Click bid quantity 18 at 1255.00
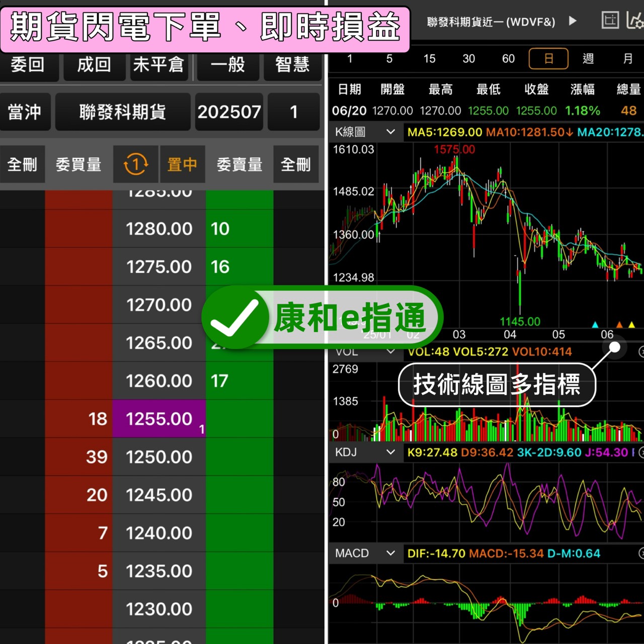The height and width of the screenshot is (644, 644). [x=98, y=419]
